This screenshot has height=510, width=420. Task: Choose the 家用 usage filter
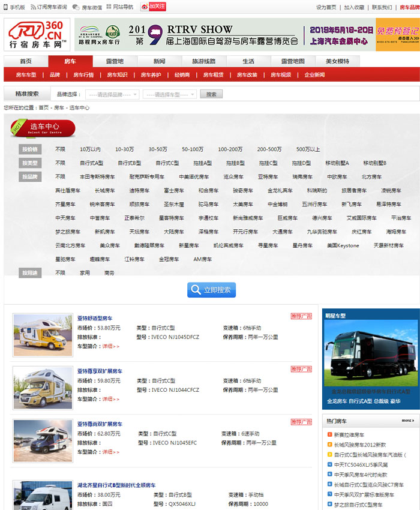tap(85, 273)
